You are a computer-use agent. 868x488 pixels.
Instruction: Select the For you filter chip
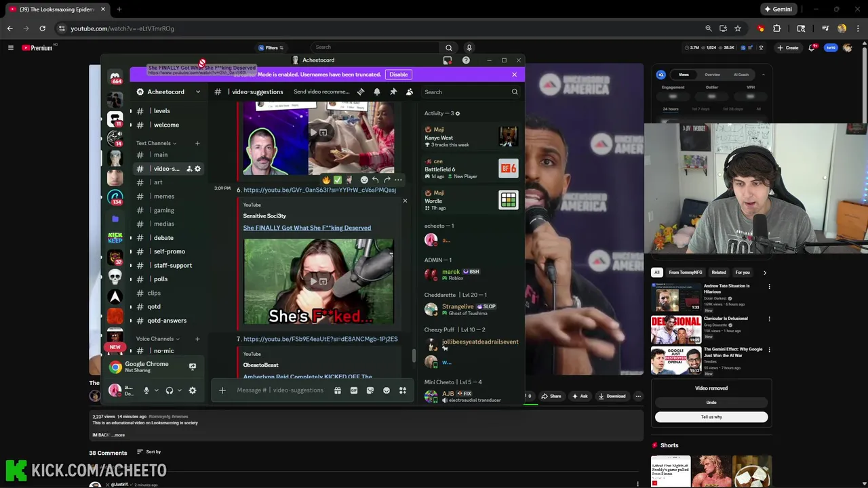click(x=743, y=272)
